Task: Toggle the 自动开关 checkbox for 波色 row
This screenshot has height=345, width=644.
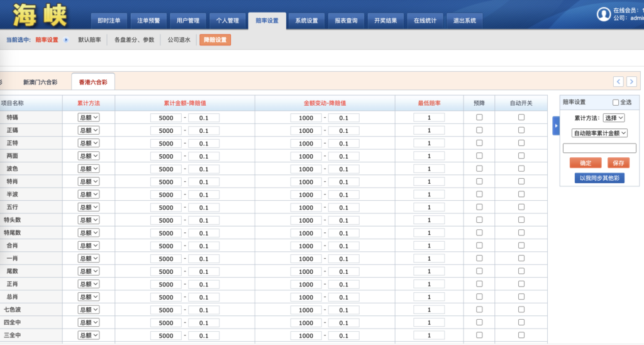Action: 521,169
